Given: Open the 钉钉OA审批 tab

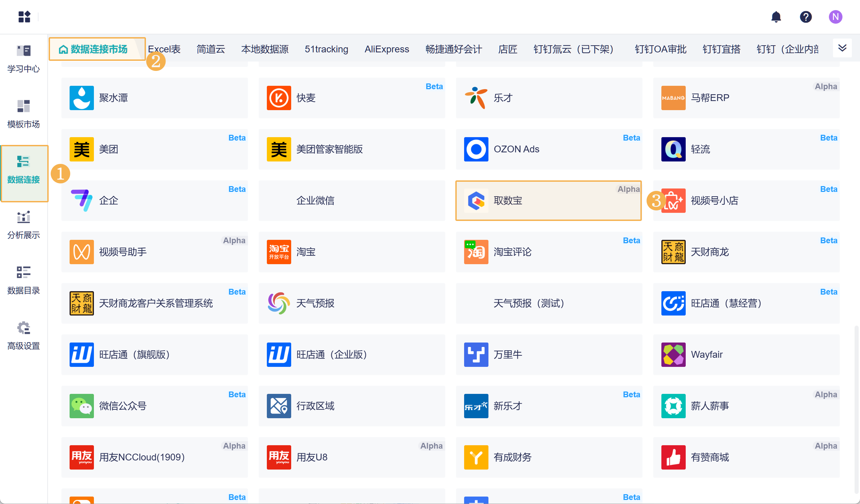Looking at the screenshot, I should (660, 49).
